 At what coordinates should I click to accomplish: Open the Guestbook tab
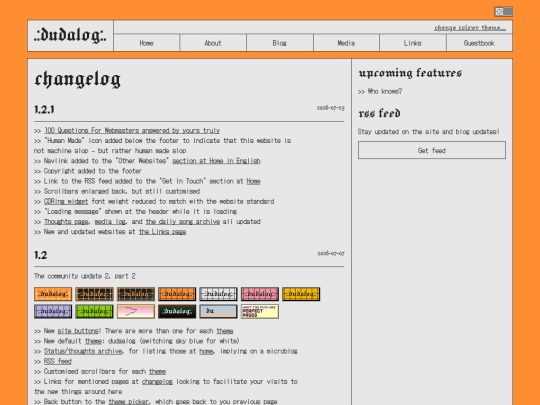pyautogui.click(x=479, y=43)
